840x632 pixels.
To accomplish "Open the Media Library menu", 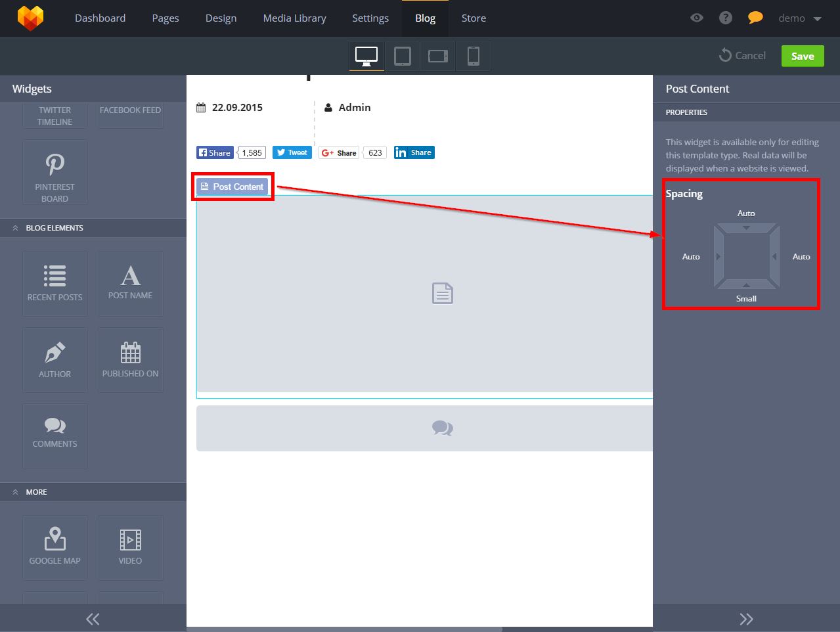I will point(294,18).
